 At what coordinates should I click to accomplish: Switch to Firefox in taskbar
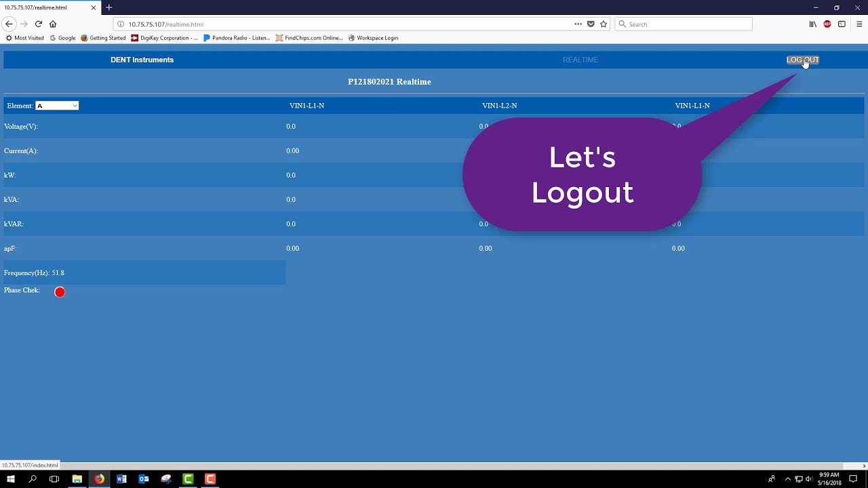[100, 479]
